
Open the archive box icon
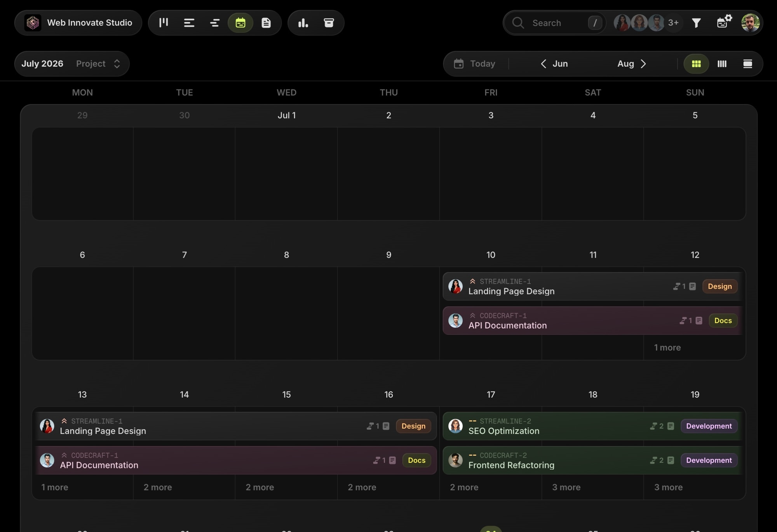[x=329, y=23]
